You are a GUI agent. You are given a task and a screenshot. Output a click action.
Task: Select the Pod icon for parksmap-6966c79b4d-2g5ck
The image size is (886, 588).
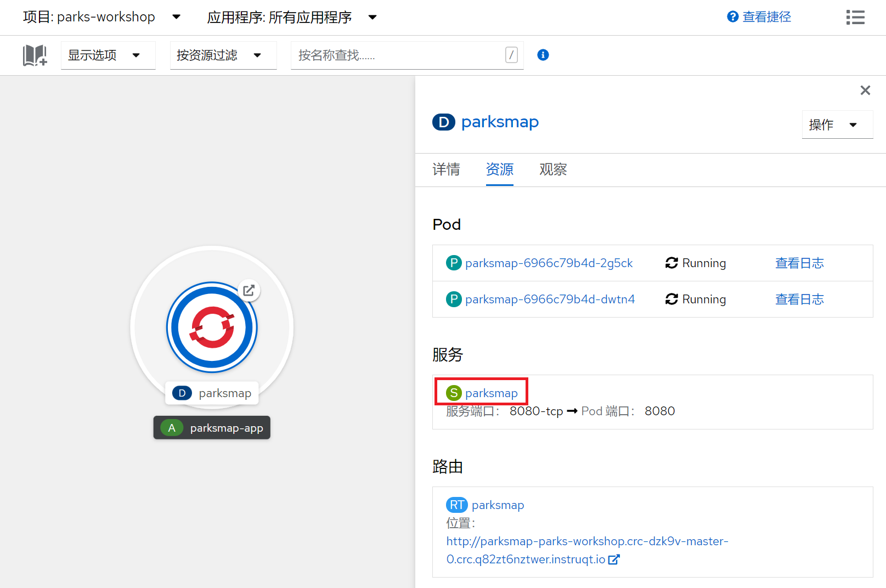click(x=454, y=263)
